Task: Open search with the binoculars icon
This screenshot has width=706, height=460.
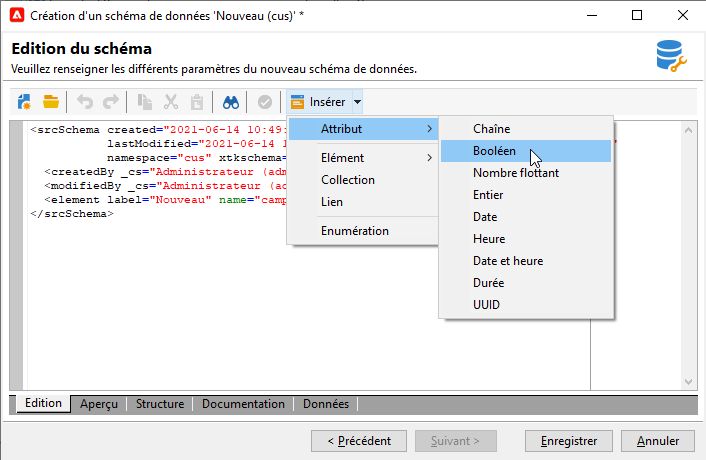Action: coord(231,102)
